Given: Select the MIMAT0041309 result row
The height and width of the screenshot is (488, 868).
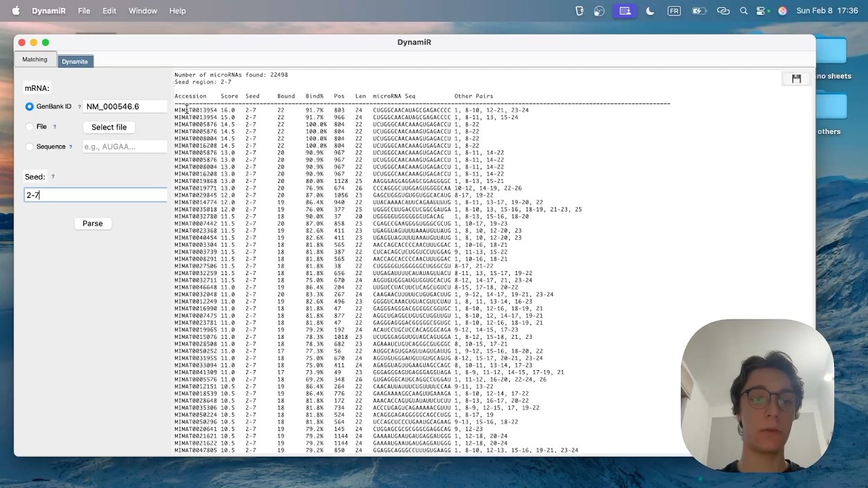Looking at the screenshot, I should [369, 372].
